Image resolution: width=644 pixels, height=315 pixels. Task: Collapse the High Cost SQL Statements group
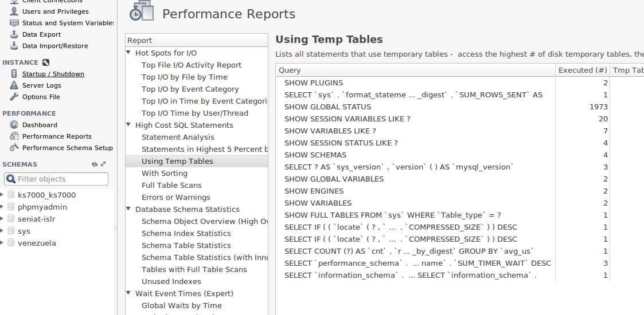pyautogui.click(x=128, y=125)
